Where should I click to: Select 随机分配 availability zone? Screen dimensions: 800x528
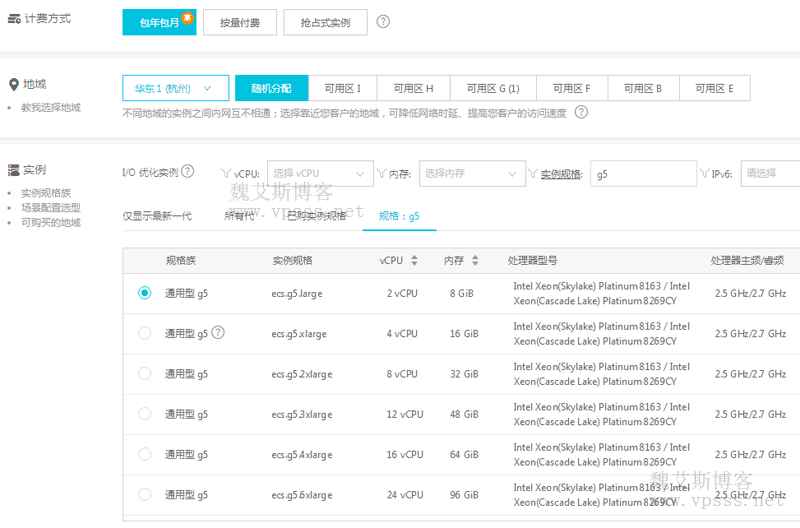click(x=271, y=88)
